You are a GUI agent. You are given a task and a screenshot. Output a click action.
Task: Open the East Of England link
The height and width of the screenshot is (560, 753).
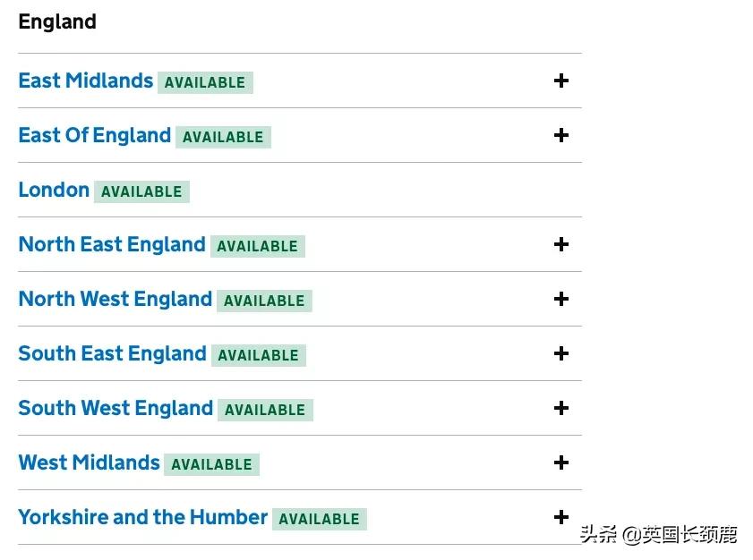tap(94, 135)
